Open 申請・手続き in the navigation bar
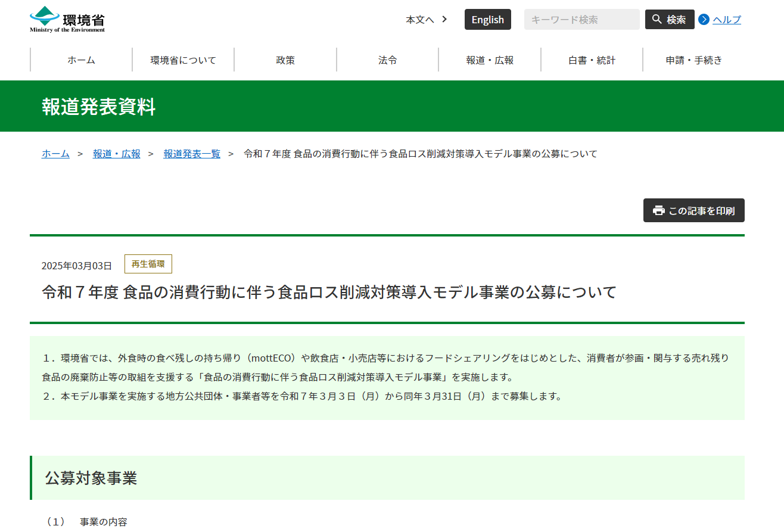 click(693, 60)
